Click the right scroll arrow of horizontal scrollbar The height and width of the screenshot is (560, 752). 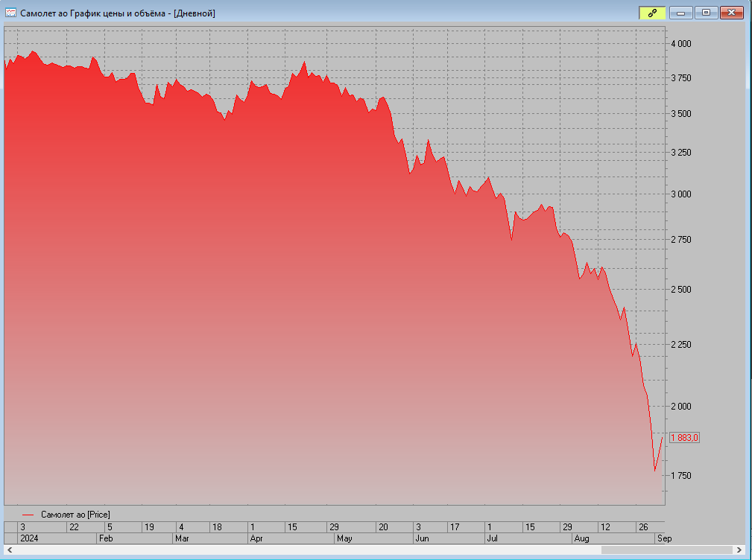point(739,550)
